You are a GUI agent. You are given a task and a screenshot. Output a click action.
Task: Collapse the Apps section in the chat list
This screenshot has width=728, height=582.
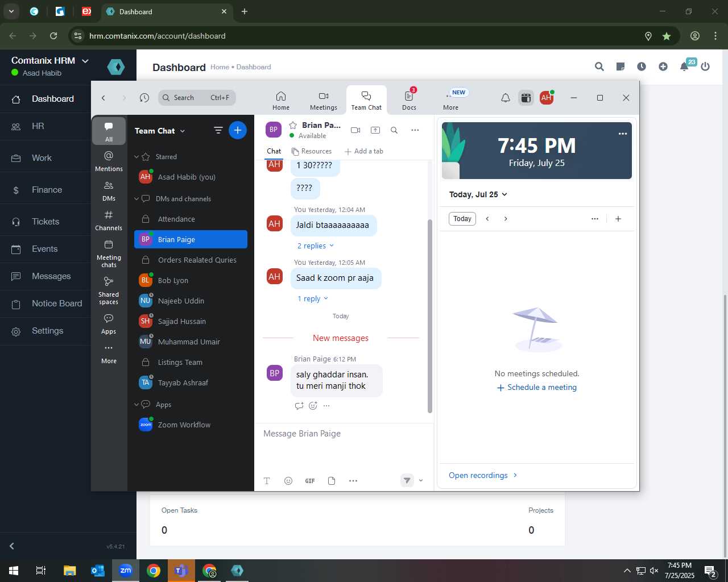[136, 405]
